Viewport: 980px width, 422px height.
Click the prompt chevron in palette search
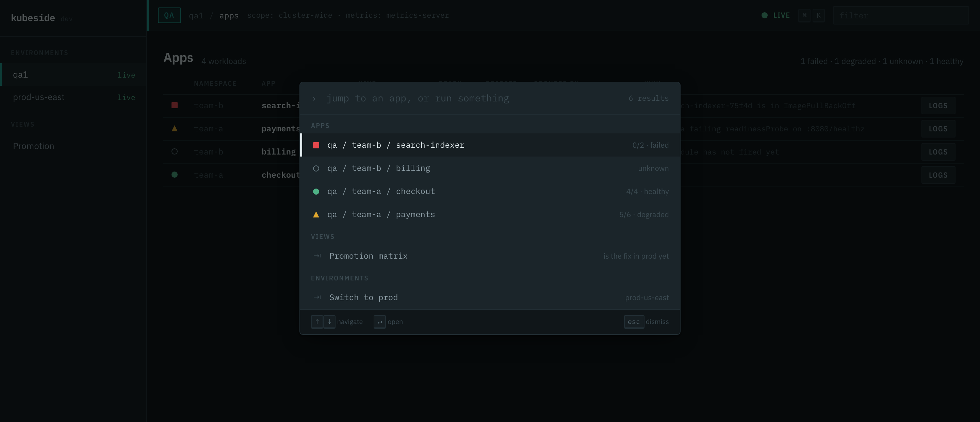pos(314,99)
